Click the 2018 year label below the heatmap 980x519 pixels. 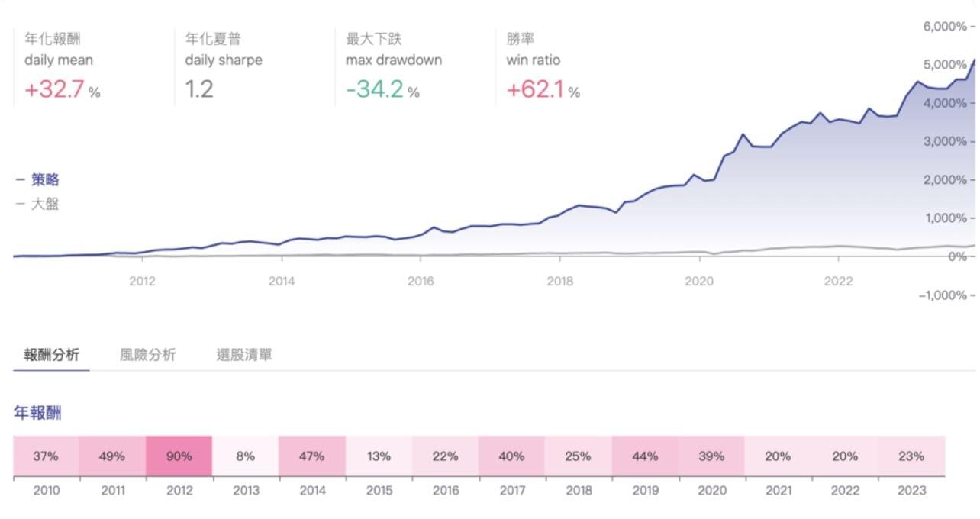(x=579, y=491)
